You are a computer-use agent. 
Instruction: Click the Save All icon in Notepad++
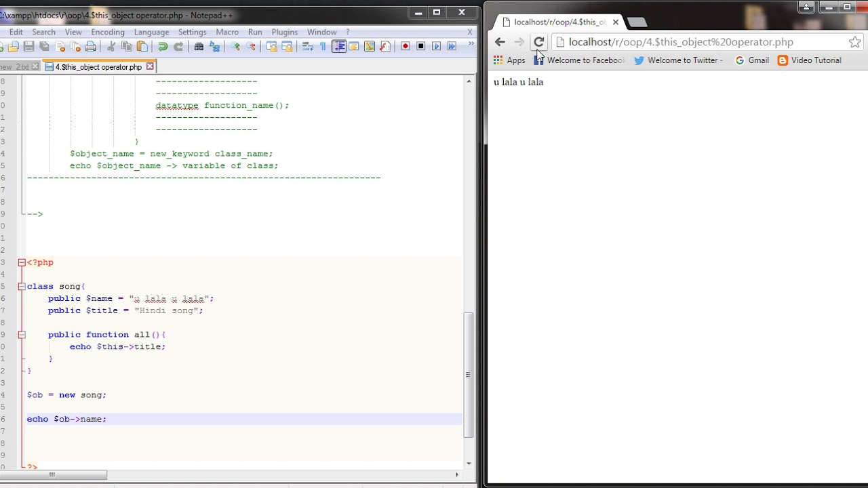pyautogui.click(x=44, y=46)
